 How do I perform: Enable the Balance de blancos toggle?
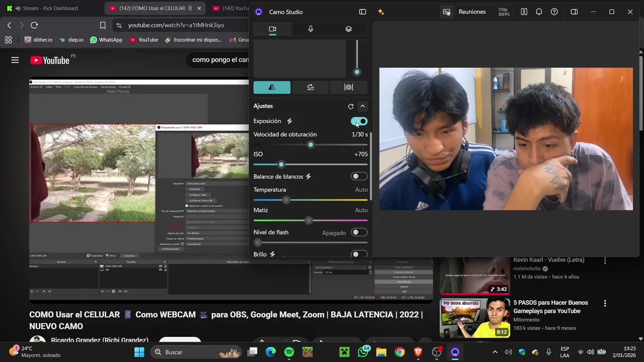point(359,176)
